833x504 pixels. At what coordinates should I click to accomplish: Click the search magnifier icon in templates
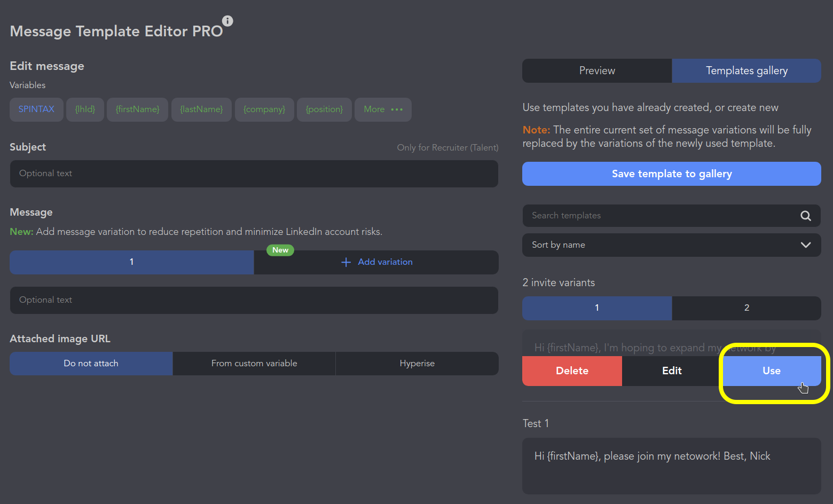(x=805, y=216)
